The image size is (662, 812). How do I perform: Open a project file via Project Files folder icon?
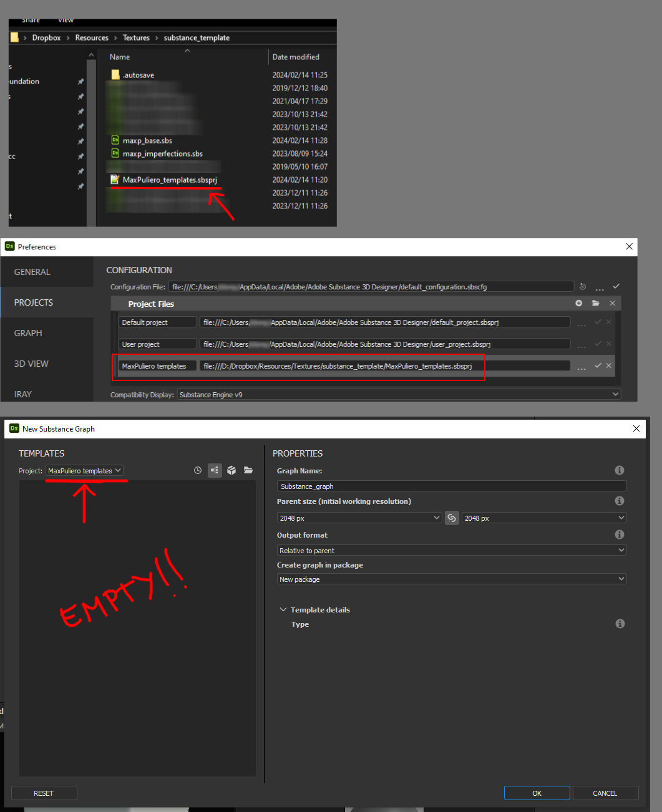(595, 304)
